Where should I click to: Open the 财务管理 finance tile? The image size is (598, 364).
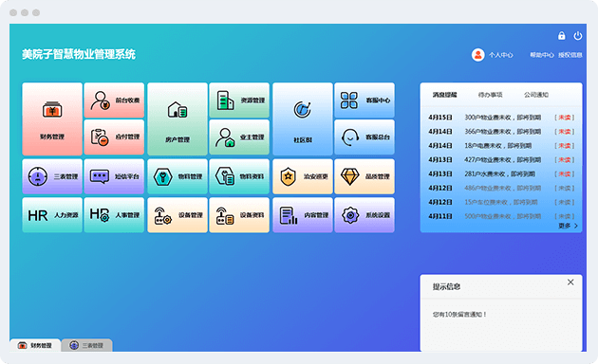52,118
